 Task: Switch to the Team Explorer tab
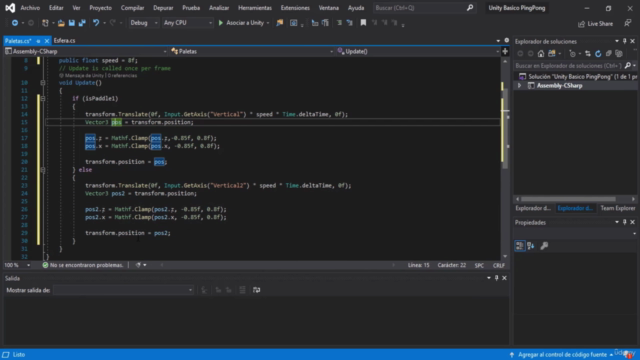(x=618, y=208)
